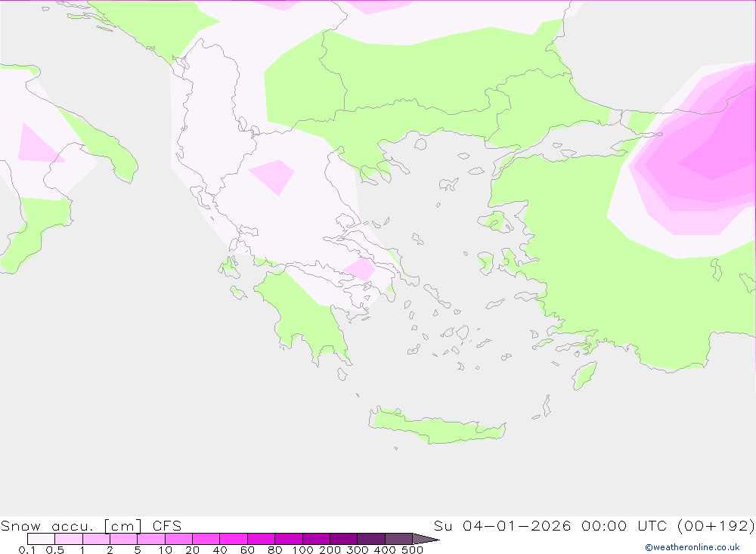Viewport: 756px width, 554px height.
Task: Click the 2–5 cm legend swatch
Action: coord(124,539)
